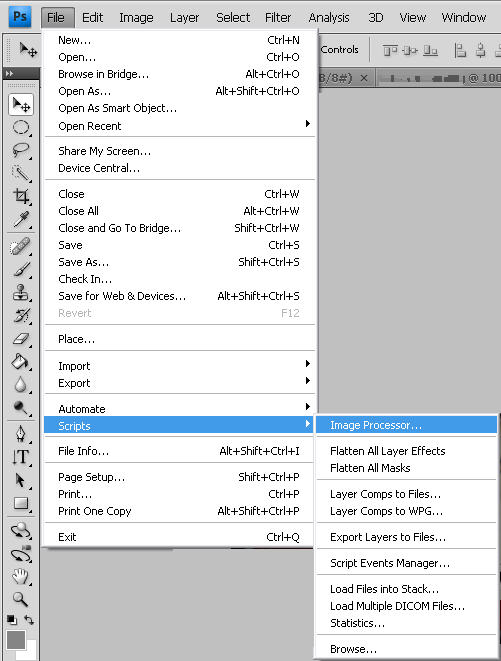Click Align vertical centers icon
This screenshot has height=661, width=501.
[410, 51]
